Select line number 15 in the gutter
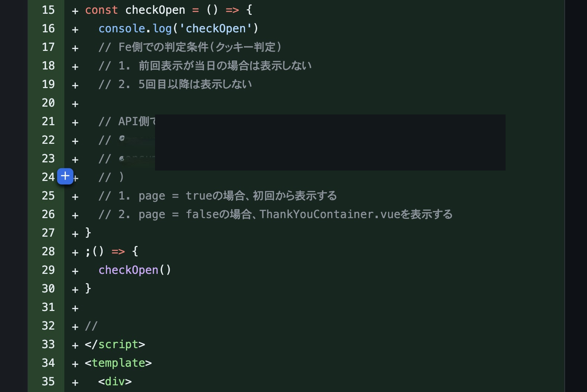 48,10
